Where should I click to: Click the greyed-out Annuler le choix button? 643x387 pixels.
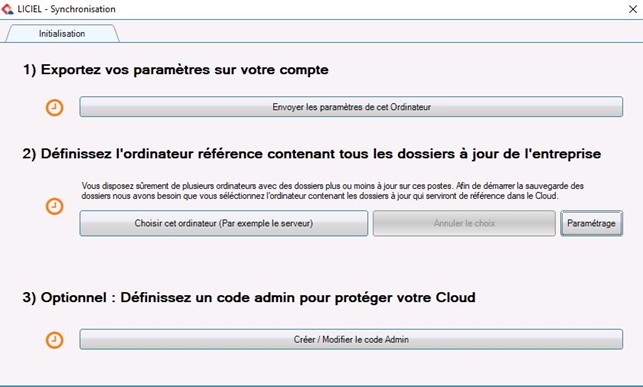tap(464, 223)
